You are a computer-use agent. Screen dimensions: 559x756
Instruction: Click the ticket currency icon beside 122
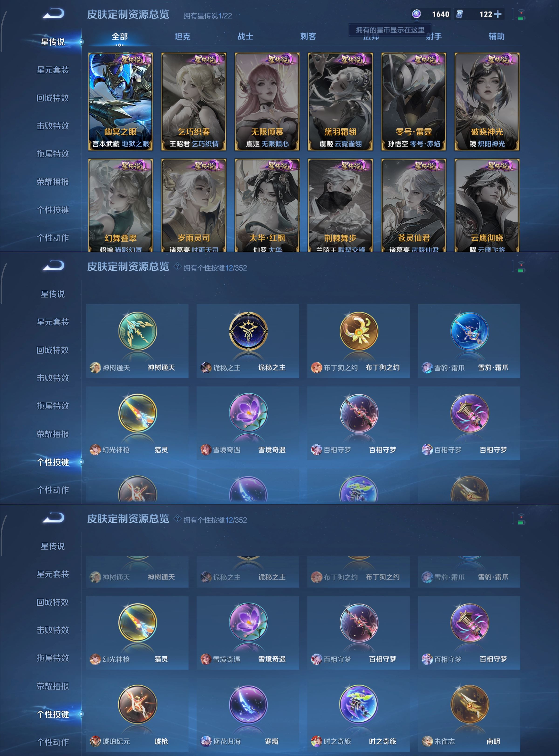pyautogui.click(x=460, y=14)
